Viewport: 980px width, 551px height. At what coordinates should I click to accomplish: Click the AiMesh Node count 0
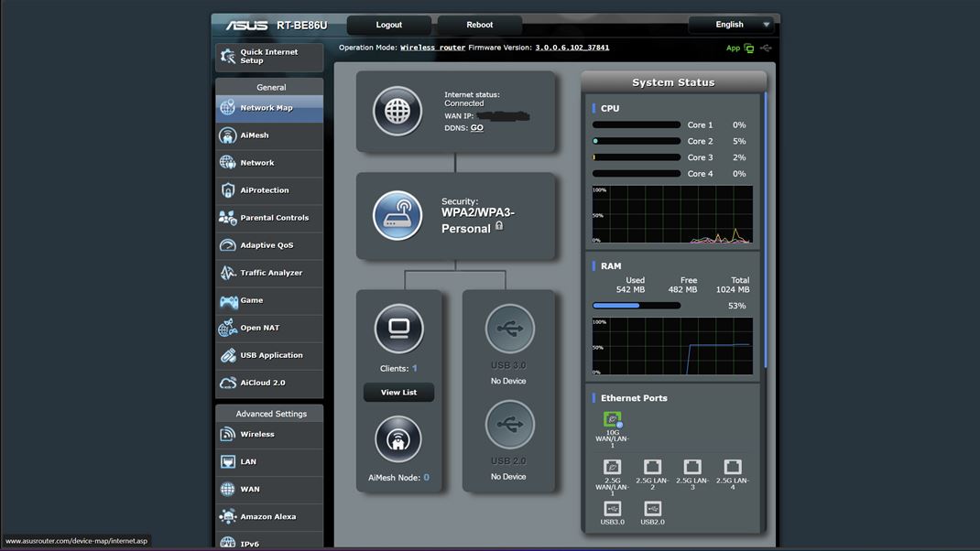(x=426, y=477)
